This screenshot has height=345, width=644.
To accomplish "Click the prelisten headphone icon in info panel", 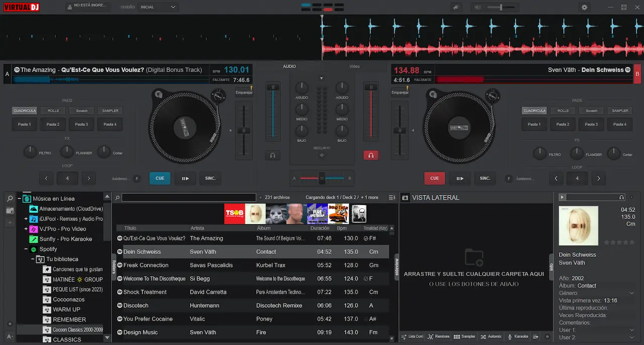I will [621, 197].
